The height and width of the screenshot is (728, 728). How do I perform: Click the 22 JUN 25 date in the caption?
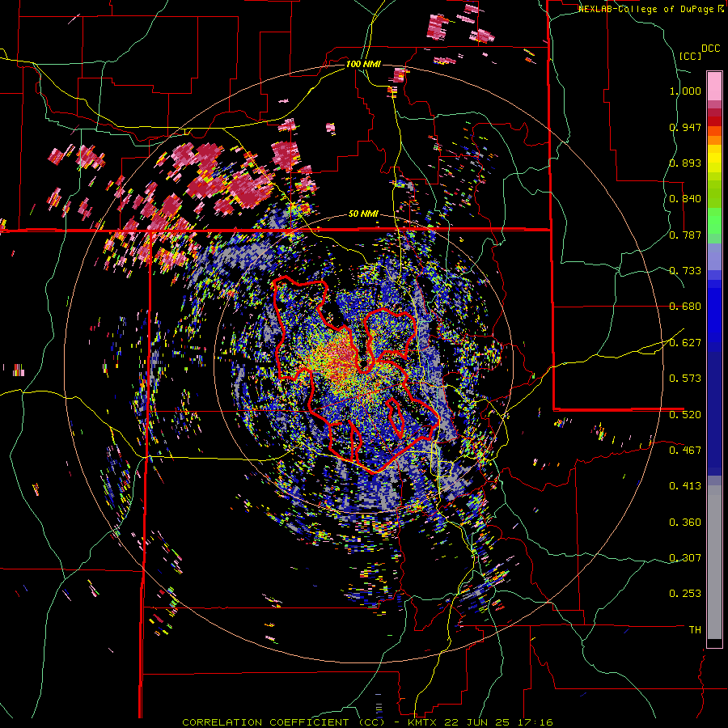point(478,722)
